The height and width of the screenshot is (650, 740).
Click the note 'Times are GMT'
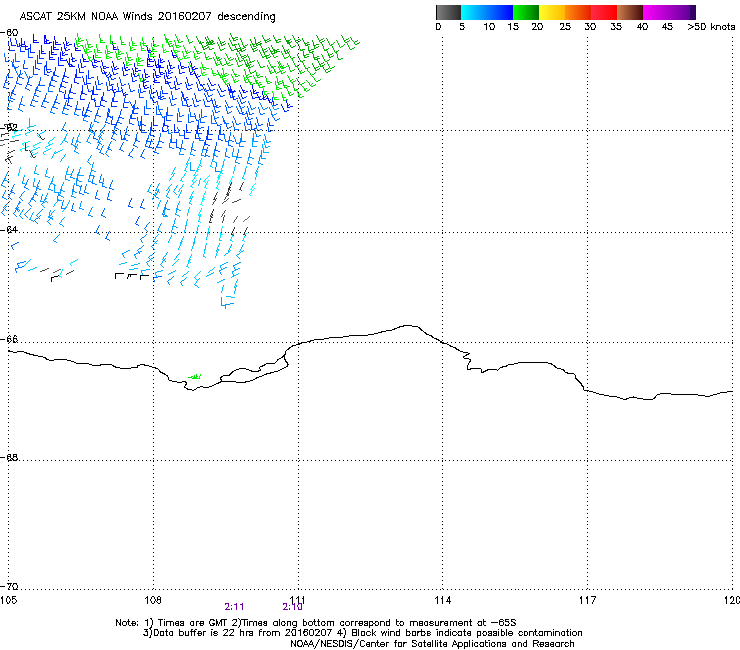193,623
